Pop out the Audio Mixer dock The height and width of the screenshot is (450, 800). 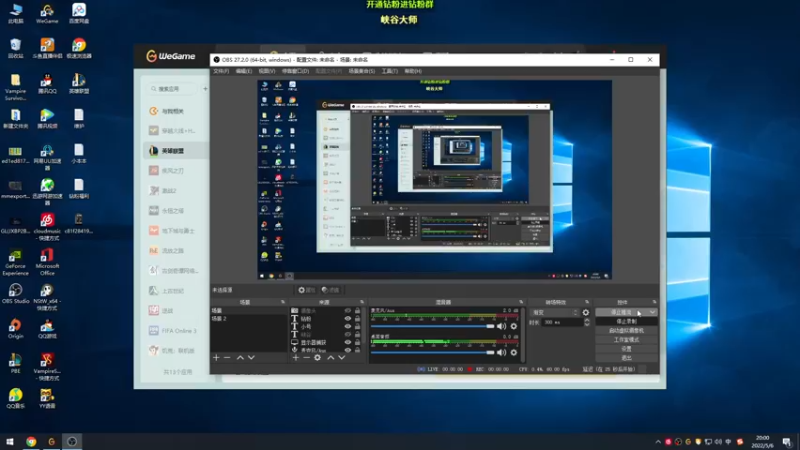click(521, 302)
